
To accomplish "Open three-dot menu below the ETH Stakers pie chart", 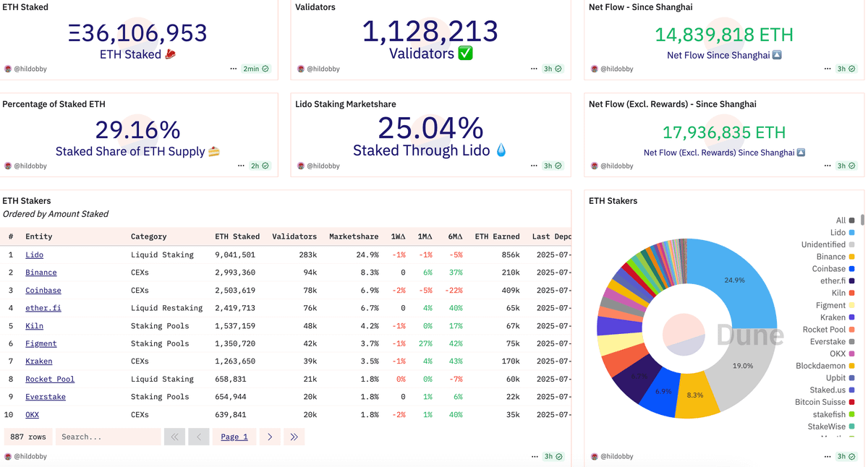I will click(827, 456).
